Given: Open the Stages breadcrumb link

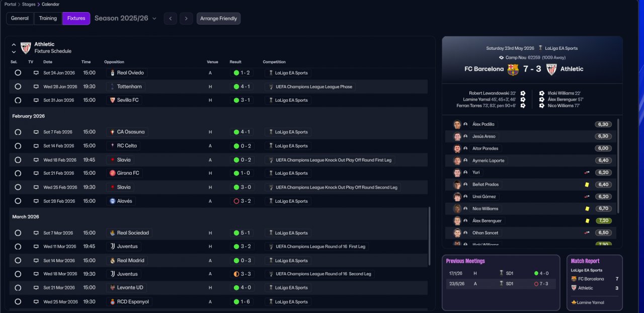Looking at the screenshot, I should [x=29, y=5].
